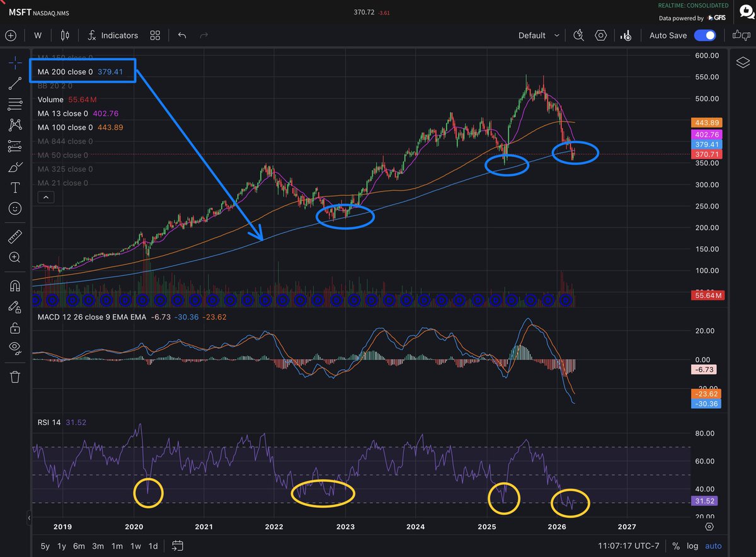Set time range to 1d
The height and width of the screenshot is (557, 756).
click(153, 546)
